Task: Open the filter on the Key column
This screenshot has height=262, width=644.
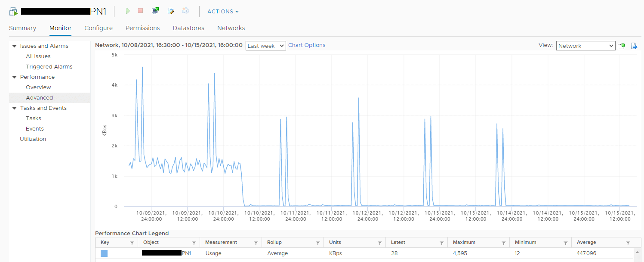Action: [x=132, y=243]
